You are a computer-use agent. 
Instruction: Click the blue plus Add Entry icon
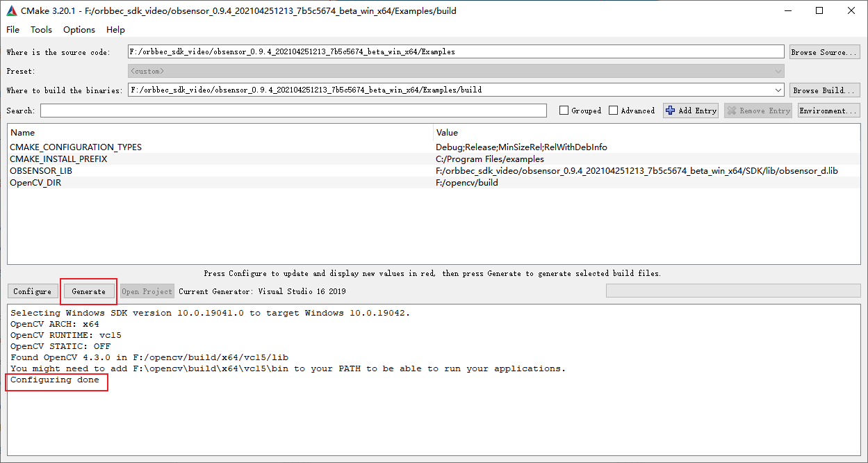(670, 111)
